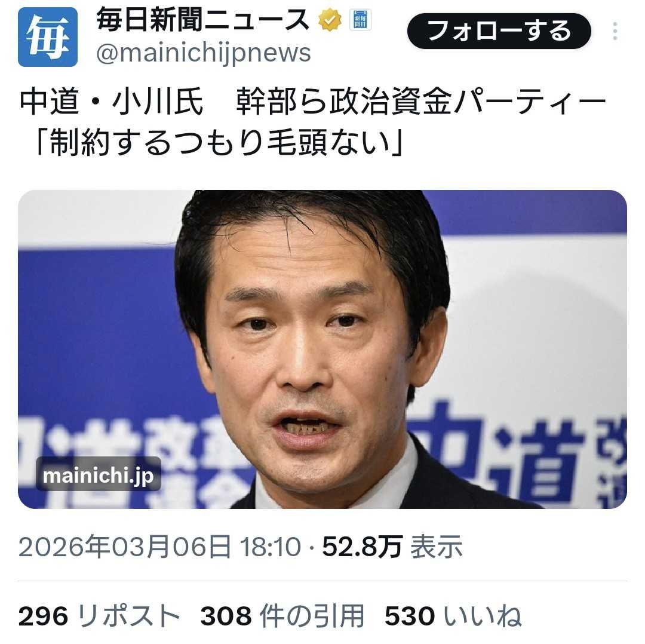The image size is (645, 644).
Task: Click the 件の引用 label text
Action: coord(312,616)
